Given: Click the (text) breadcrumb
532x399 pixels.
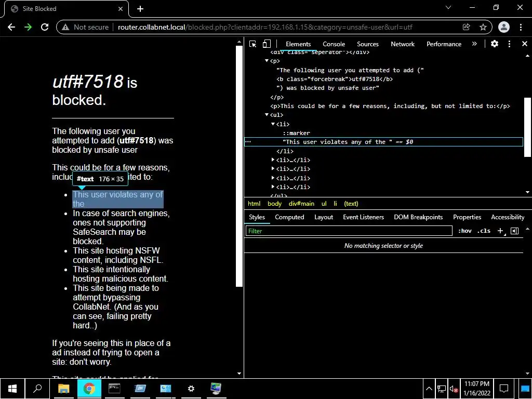Looking at the screenshot, I should (x=351, y=204).
